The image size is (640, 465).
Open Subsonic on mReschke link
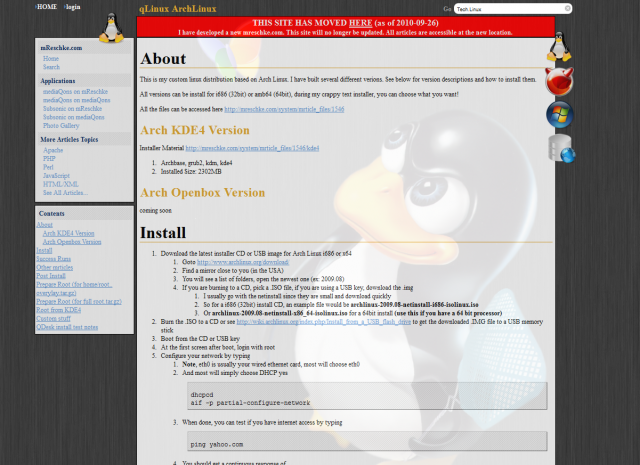[73, 109]
